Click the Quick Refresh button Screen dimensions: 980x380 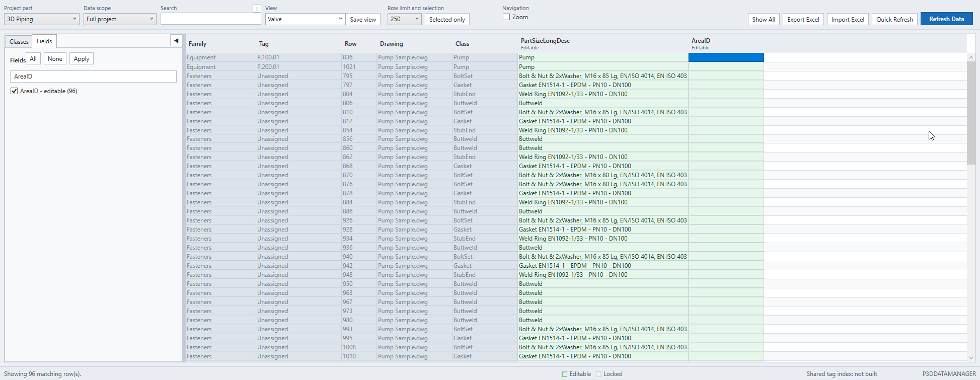[894, 19]
